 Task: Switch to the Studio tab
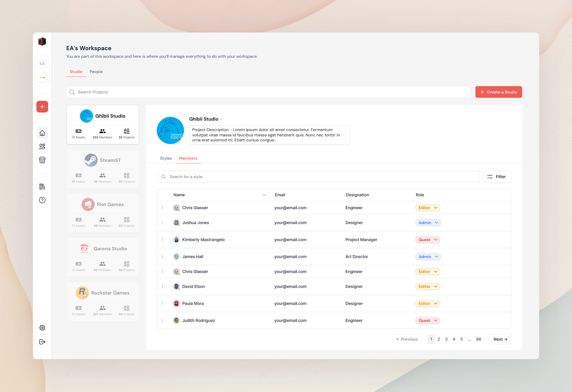[76, 72]
